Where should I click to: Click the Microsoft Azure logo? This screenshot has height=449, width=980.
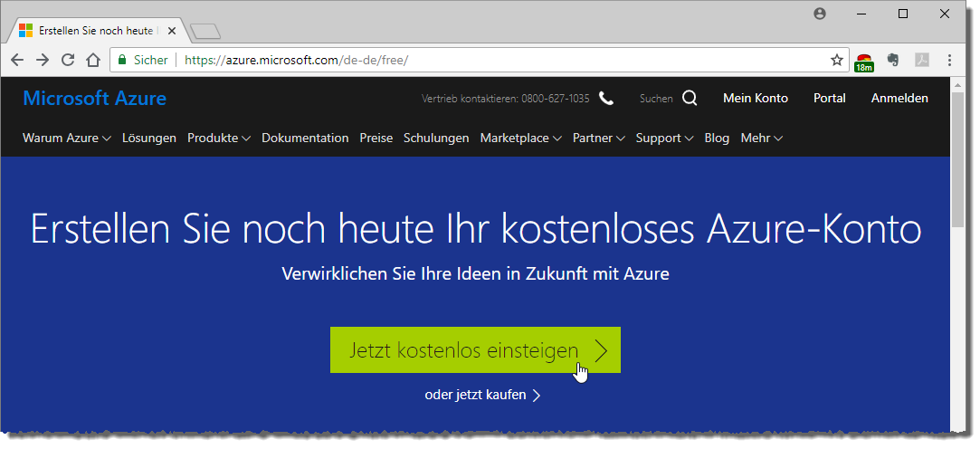click(x=94, y=98)
